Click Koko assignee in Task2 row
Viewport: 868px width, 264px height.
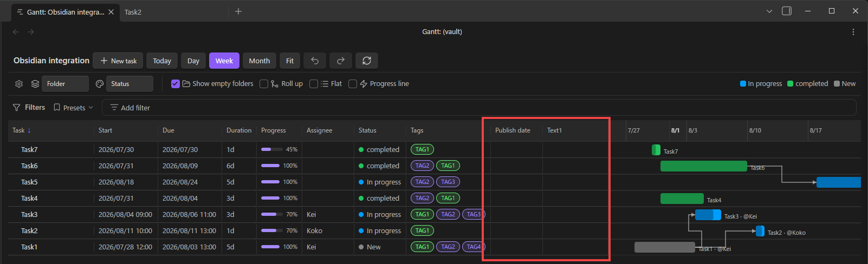pos(314,231)
